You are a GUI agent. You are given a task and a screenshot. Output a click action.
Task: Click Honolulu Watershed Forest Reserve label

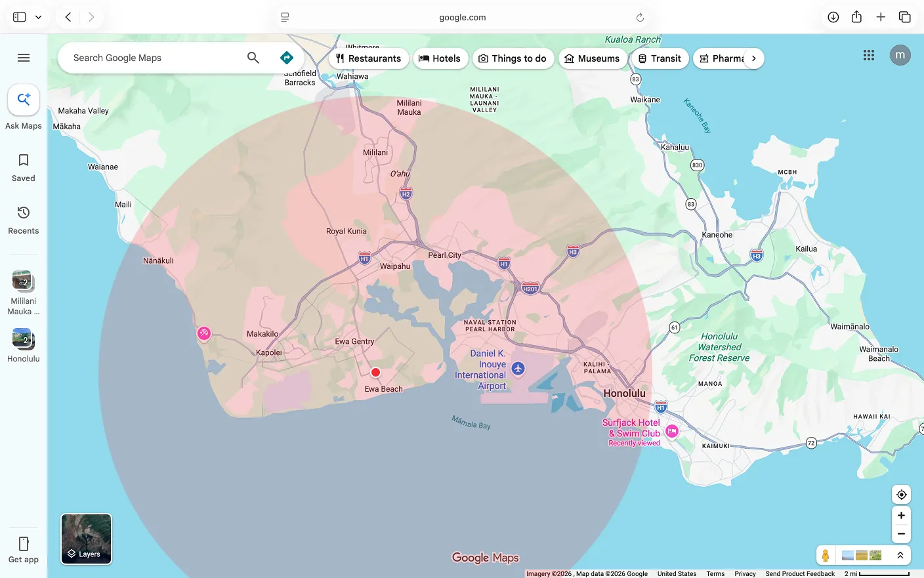(719, 347)
